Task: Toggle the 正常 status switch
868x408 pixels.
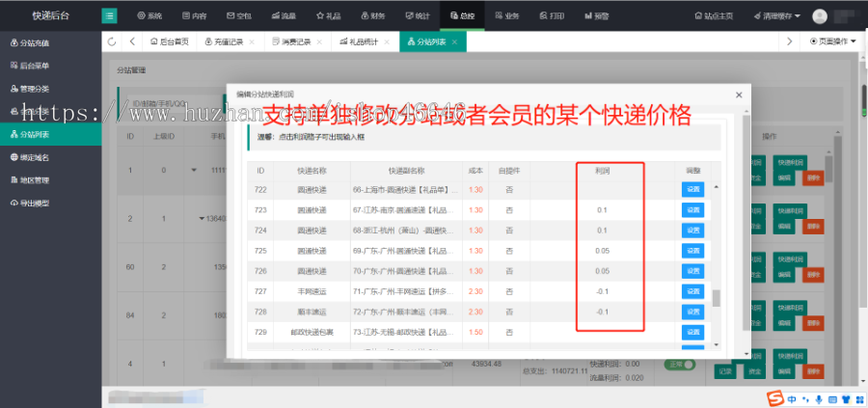Action: pos(679,365)
